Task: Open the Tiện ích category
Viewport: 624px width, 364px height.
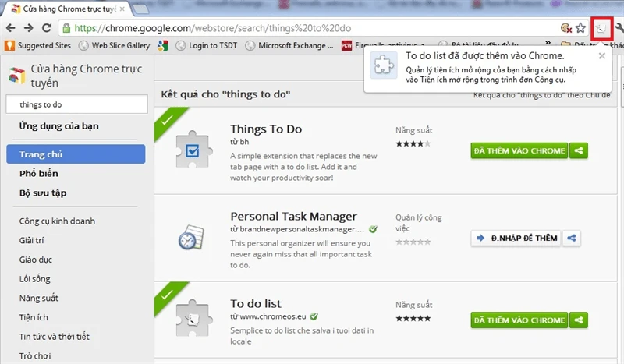Action: (34, 317)
